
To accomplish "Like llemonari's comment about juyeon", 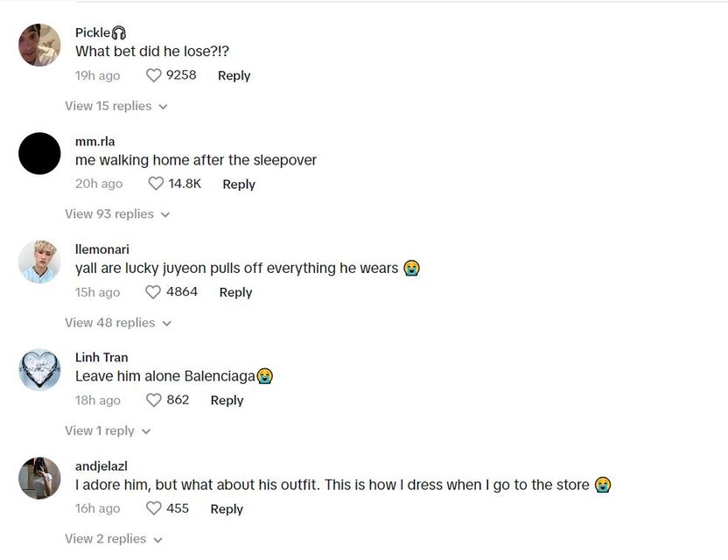I will pos(154,292).
